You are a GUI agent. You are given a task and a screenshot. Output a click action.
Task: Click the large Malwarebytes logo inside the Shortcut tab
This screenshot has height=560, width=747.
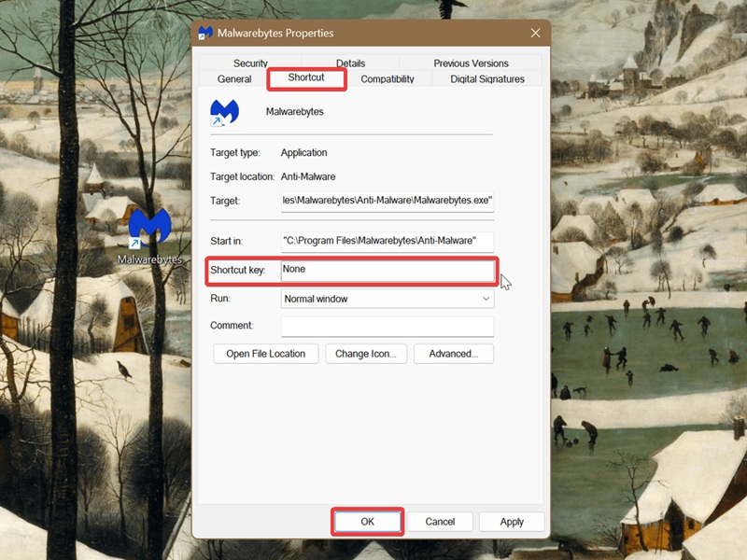point(224,113)
